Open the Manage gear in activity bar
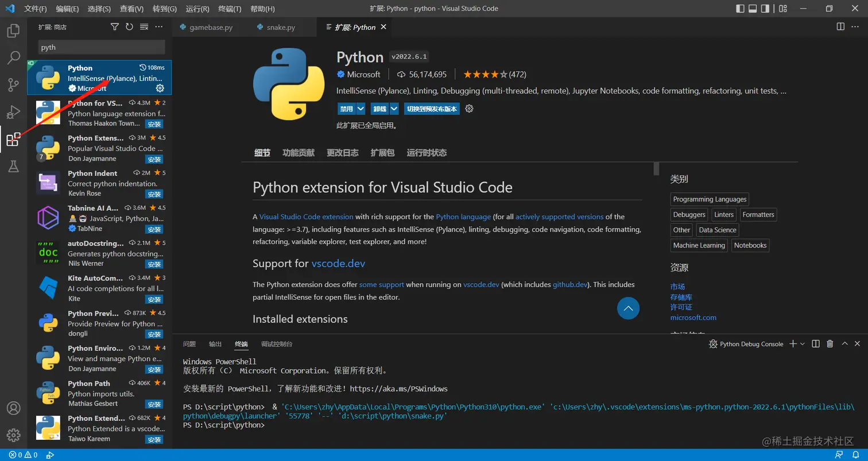Image resolution: width=868 pixels, height=461 pixels. [13, 435]
